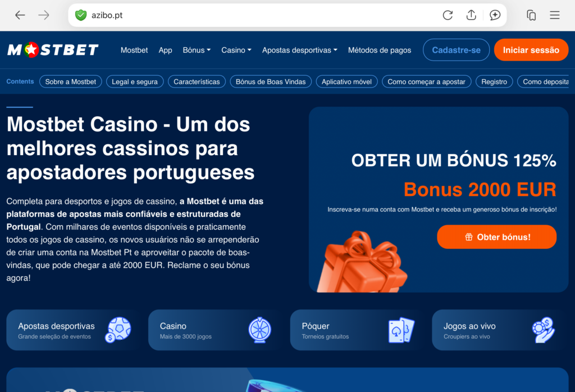Click the azibo.pt address field
575x392 pixels.
257,15
